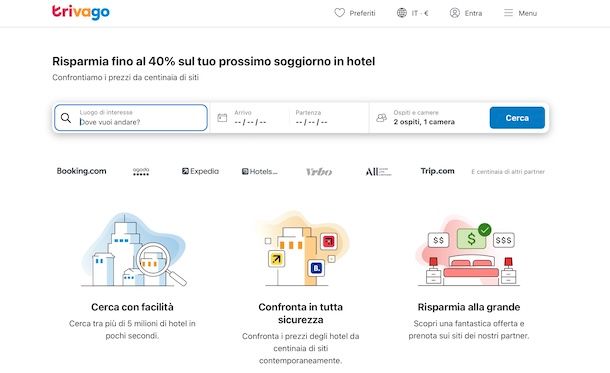Open the hamburger Menu icon
This screenshot has width=610, height=373.
click(508, 13)
